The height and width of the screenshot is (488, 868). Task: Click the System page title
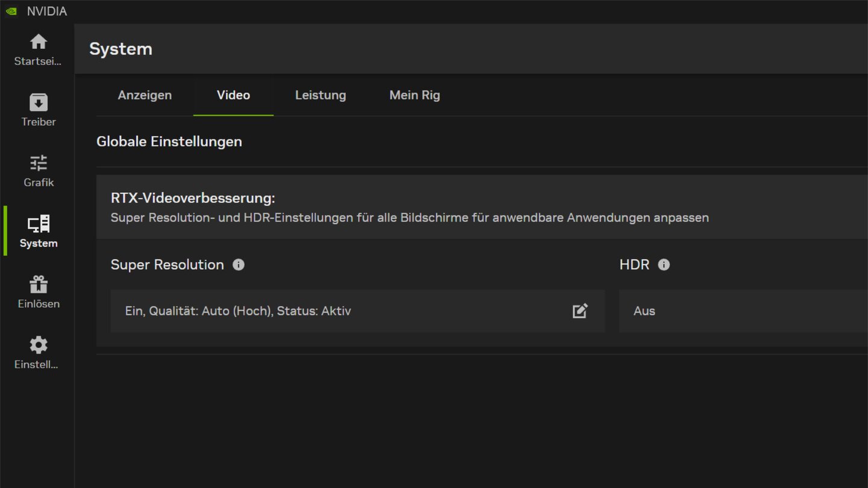tap(121, 49)
